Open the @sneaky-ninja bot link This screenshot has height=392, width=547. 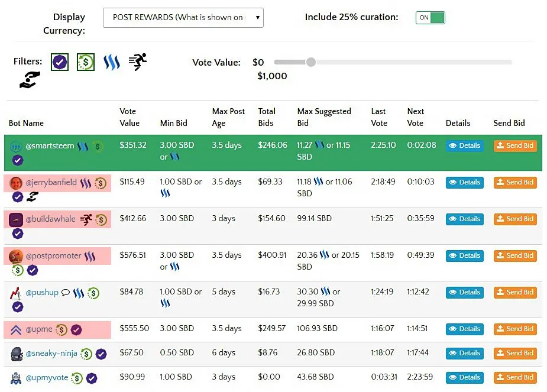(51, 354)
